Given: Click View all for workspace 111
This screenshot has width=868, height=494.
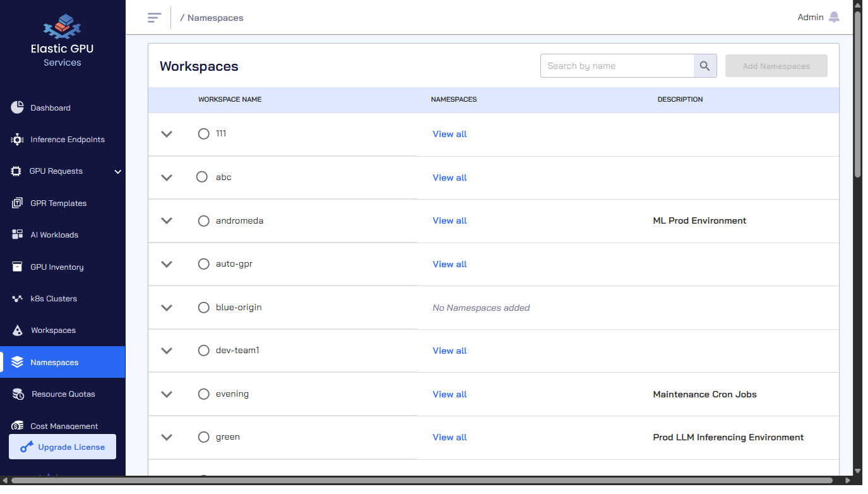Looking at the screenshot, I should [449, 134].
